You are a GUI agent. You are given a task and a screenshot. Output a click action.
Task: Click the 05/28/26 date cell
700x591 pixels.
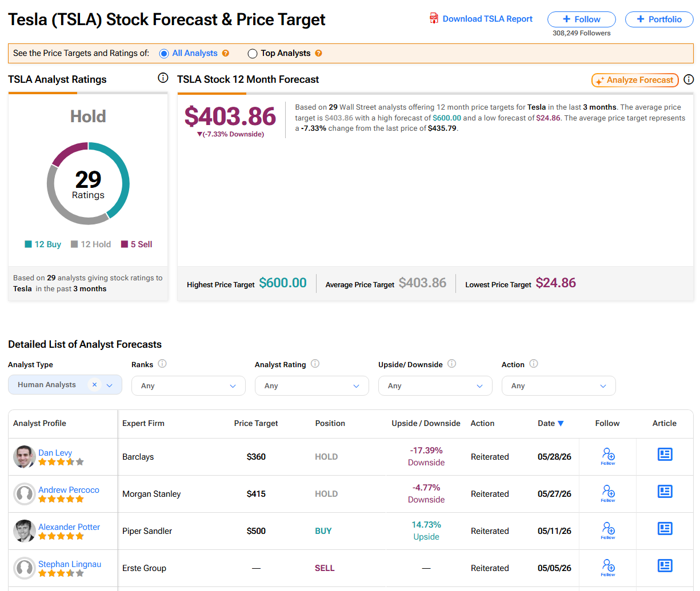click(x=554, y=457)
